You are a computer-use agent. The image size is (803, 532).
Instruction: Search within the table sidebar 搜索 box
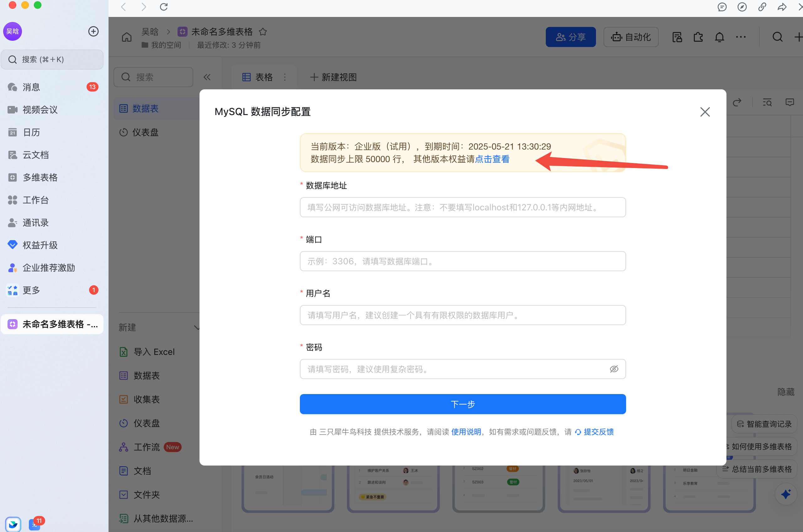(153, 77)
